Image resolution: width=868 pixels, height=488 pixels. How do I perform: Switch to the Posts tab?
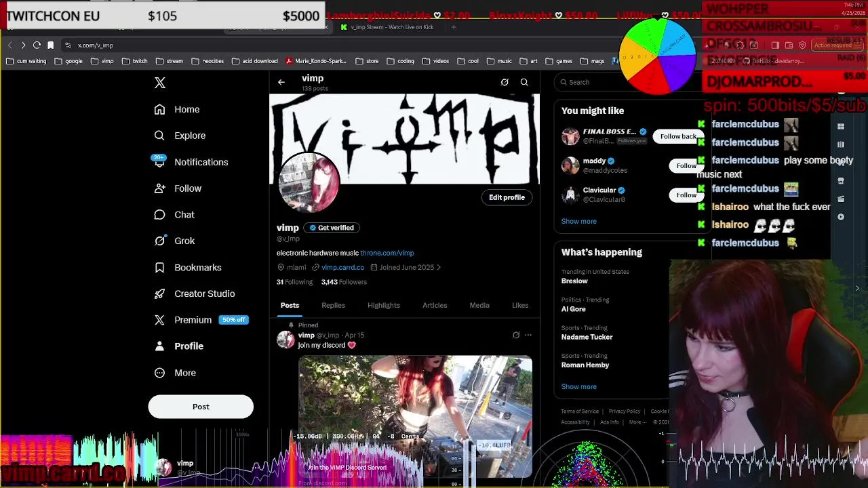coord(290,306)
